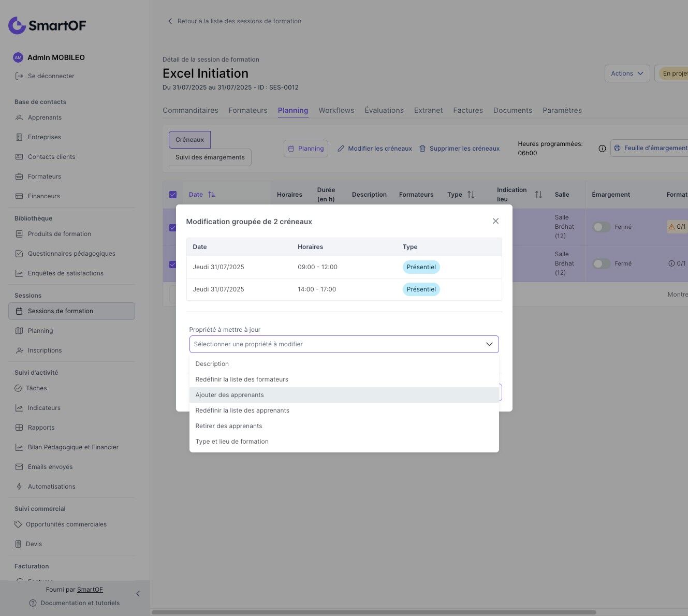Open the SmartOF link in the footer

coord(90,590)
